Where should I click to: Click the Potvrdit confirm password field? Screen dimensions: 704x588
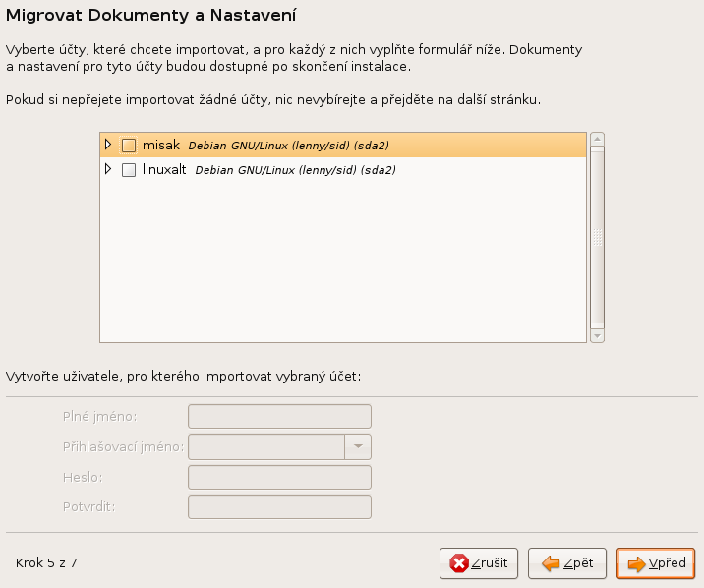pyautogui.click(x=279, y=506)
